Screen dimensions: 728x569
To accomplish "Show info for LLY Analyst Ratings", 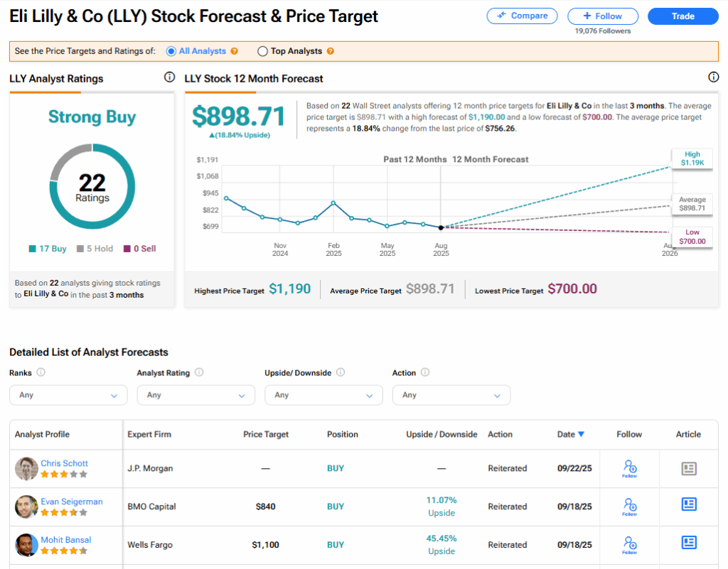I will click(x=169, y=77).
